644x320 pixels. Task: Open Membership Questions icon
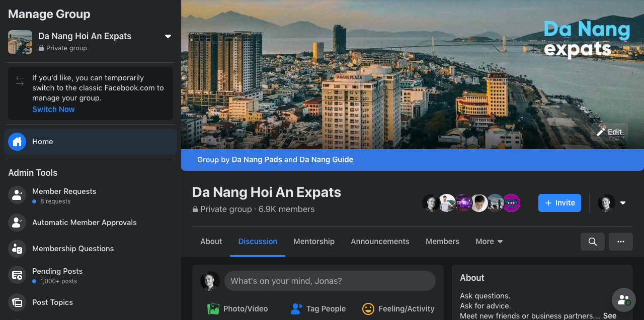pos(17,249)
